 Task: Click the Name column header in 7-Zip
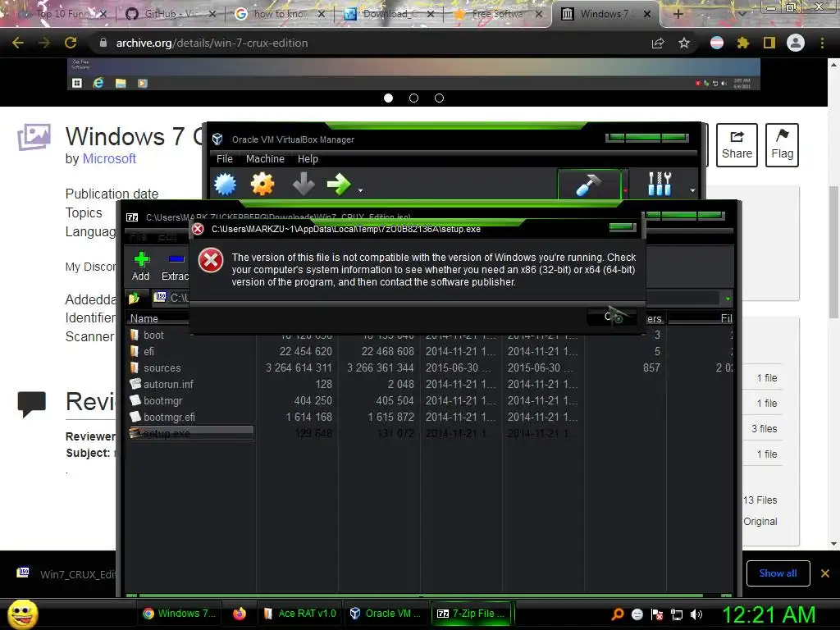coord(144,319)
